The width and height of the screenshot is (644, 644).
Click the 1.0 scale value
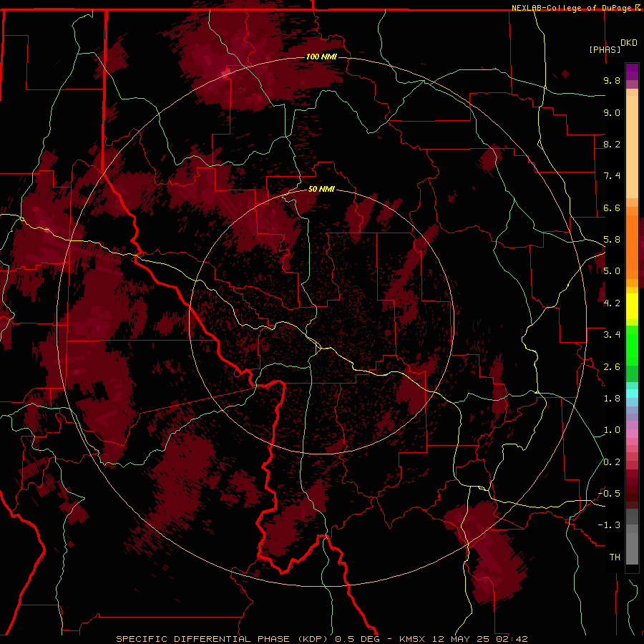click(612, 430)
